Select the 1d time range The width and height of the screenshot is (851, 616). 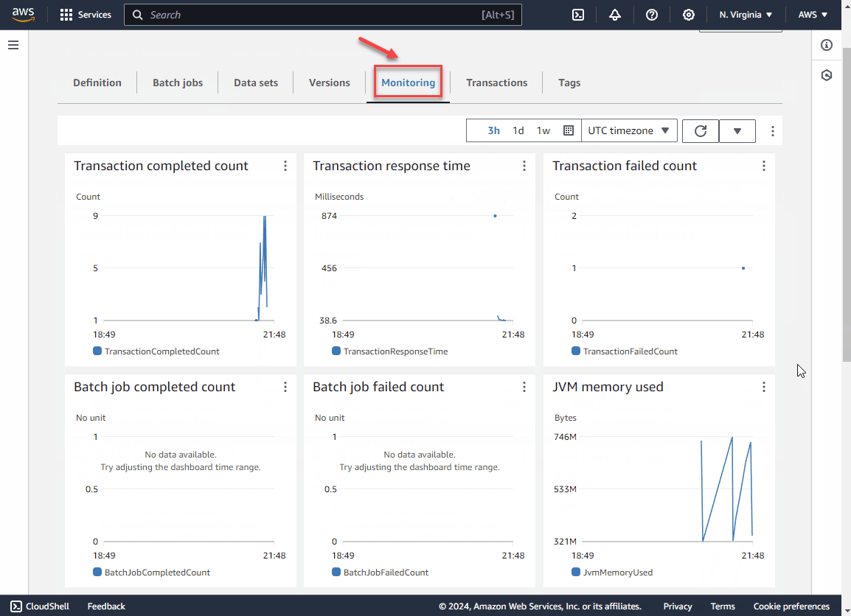pyautogui.click(x=518, y=130)
